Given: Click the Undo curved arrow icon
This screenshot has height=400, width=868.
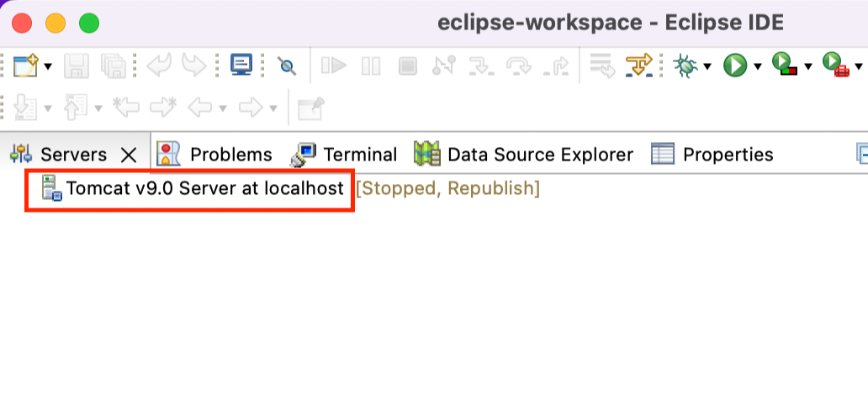Looking at the screenshot, I should pyautogui.click(x=159, y=66).
